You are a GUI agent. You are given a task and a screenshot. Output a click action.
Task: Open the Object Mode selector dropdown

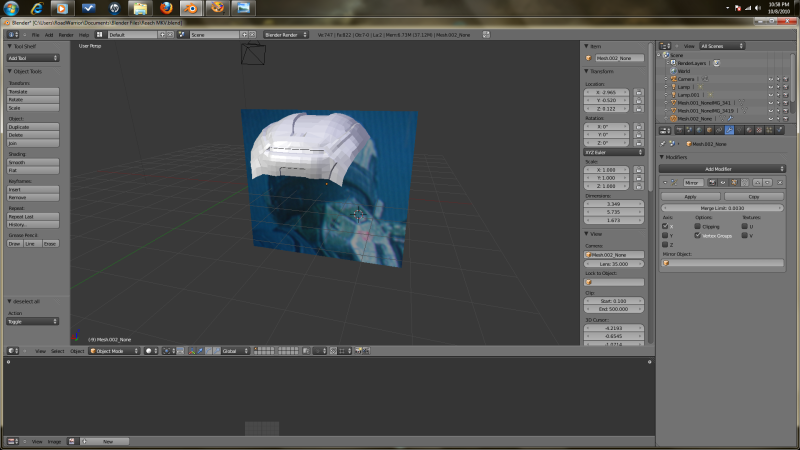click(114, 351)
